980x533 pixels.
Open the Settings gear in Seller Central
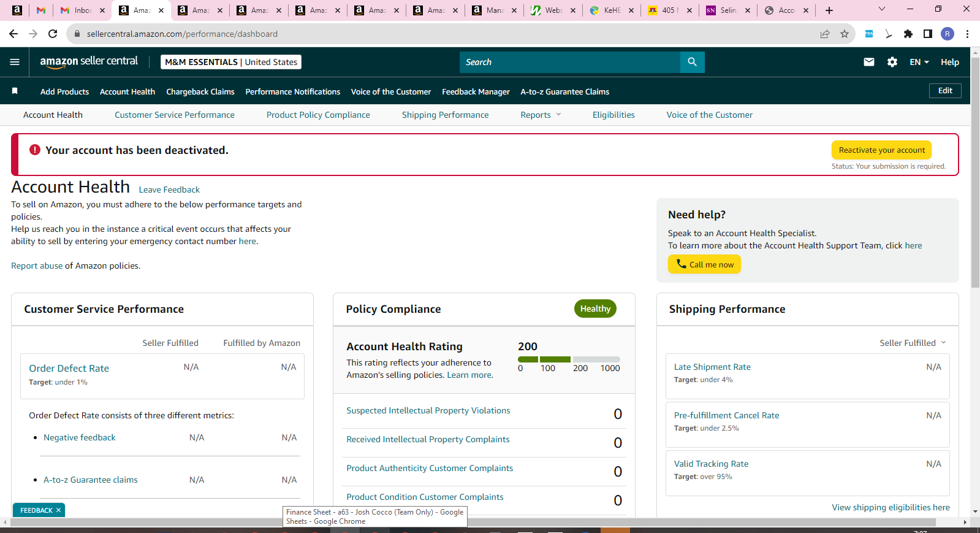[x=892, y=62]
